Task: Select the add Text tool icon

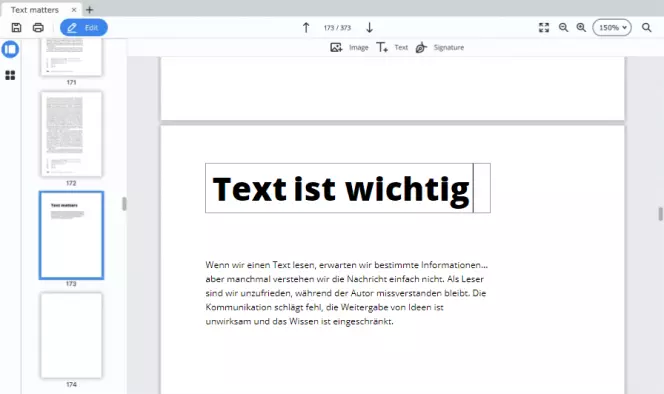Action: pos(382,47)
